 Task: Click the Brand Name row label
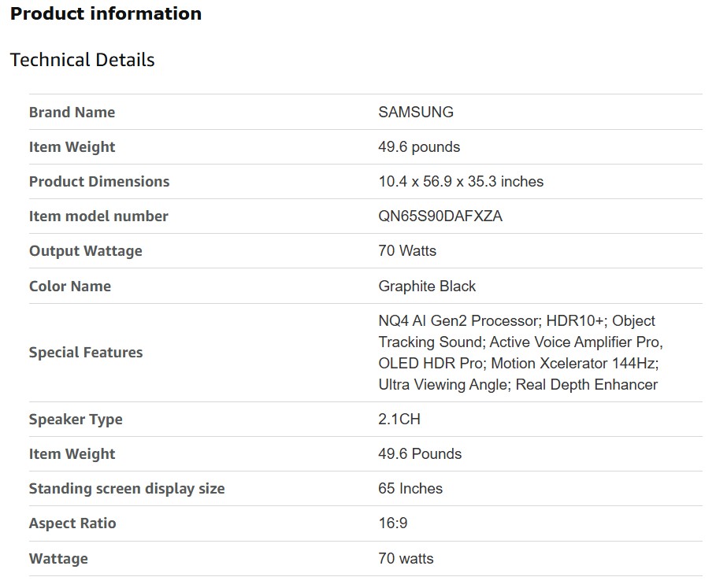click(x=72, y=113)
